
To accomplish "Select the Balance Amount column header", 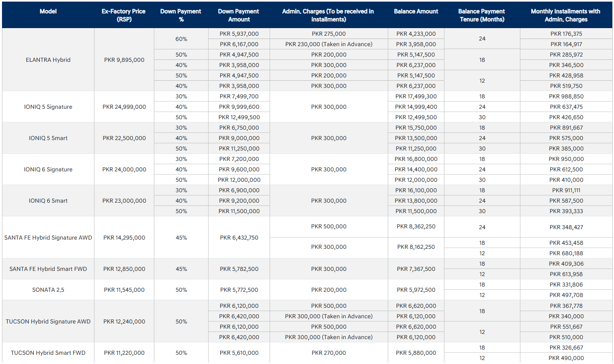I will (416, 11).
